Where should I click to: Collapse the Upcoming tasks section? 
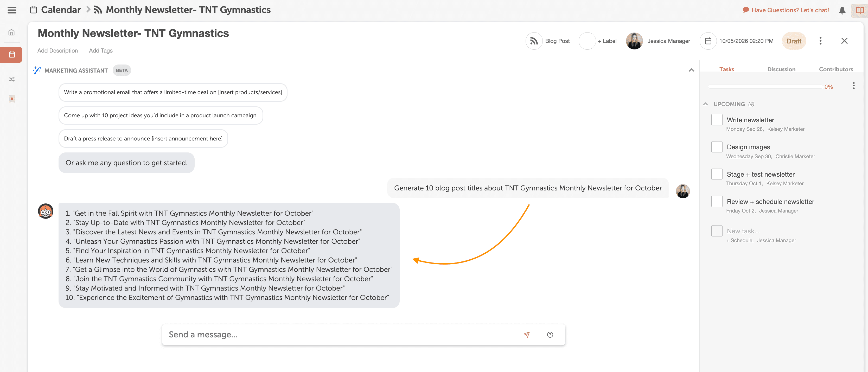coord(706,104)
